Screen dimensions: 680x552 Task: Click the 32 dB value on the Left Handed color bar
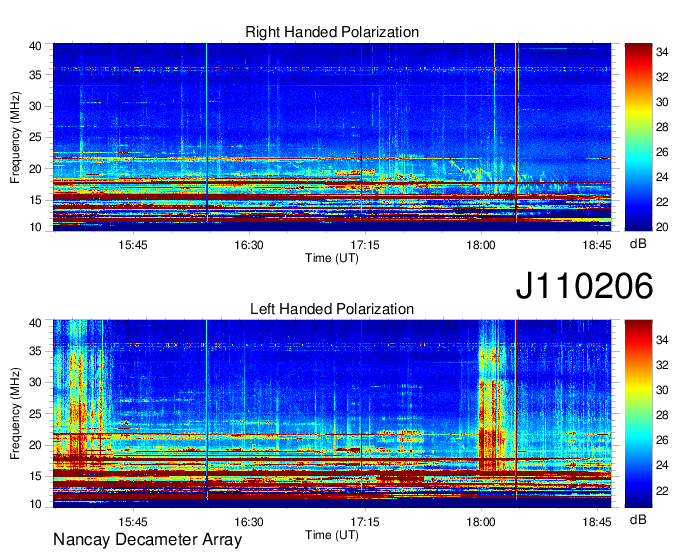(x=662, y=365)
